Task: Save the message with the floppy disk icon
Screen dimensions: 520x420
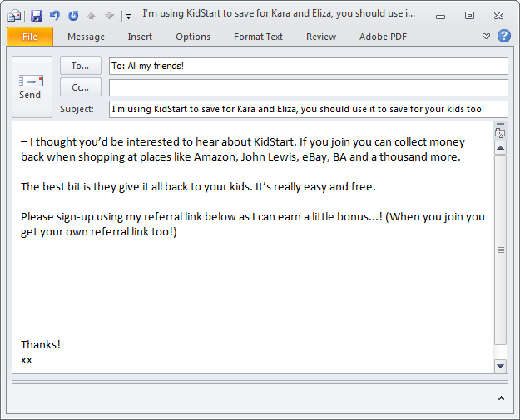Action: (x=37, y=16)
